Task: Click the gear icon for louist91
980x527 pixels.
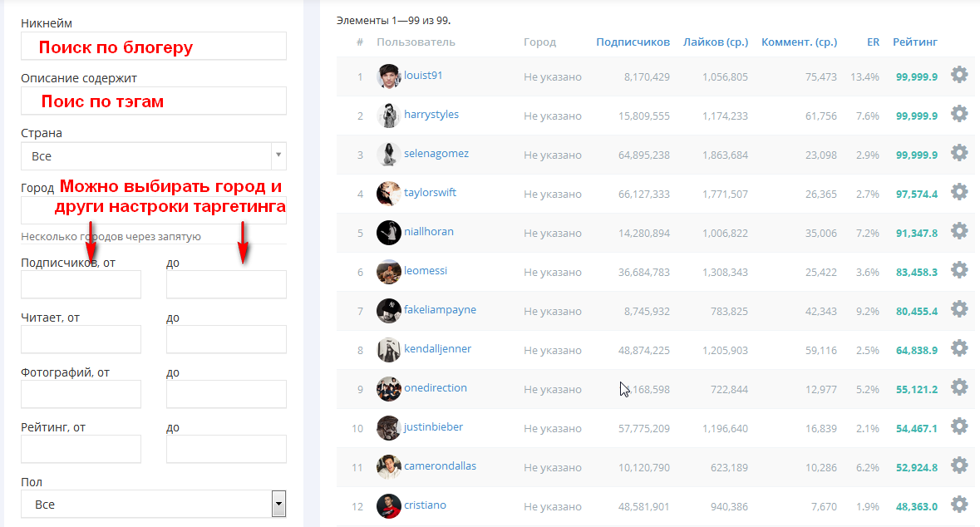Action: [x=959, y=75]
